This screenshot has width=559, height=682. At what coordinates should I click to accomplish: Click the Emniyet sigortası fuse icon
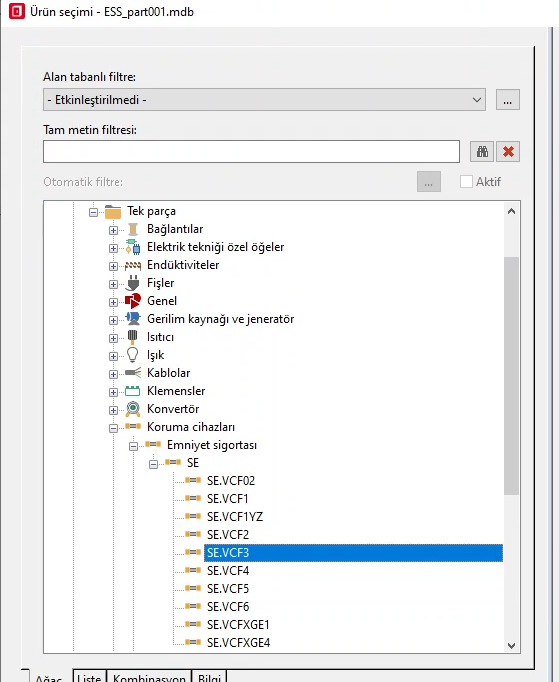pos(153,445)
